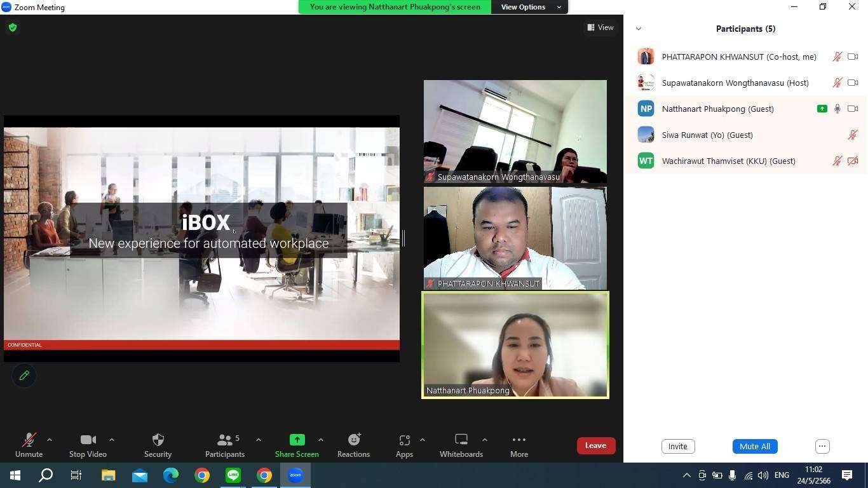The height and width of the screenshot is (488, 868).
Task: Toggle disabled camera for Wachirawut Thamviset row
Action: click(853, 161)
